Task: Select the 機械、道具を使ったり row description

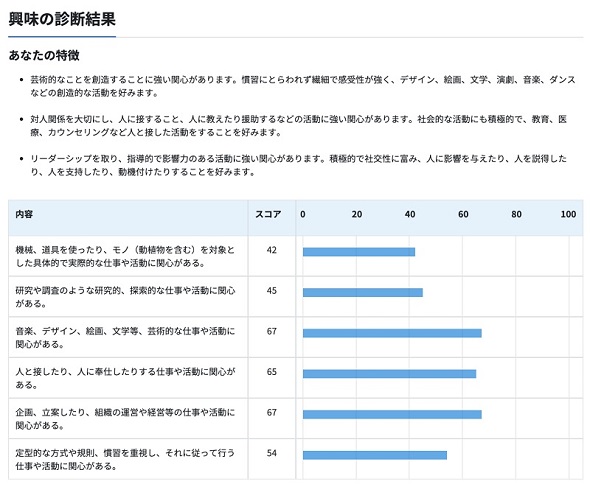Action: [125, 256]
